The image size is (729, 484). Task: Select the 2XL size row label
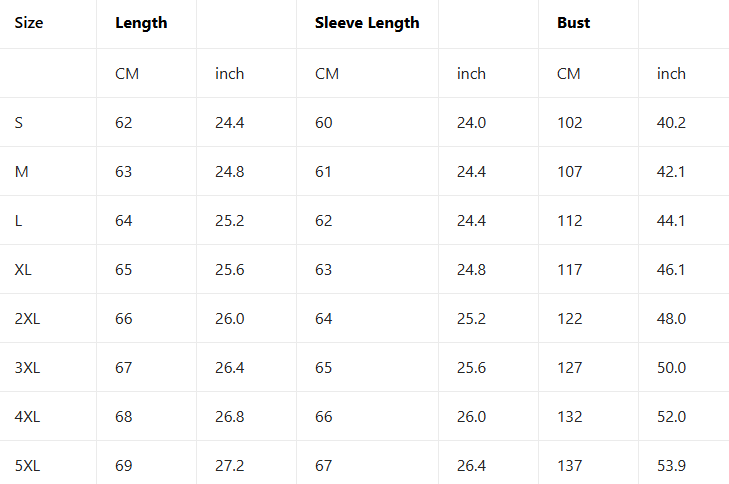point(28,319)
